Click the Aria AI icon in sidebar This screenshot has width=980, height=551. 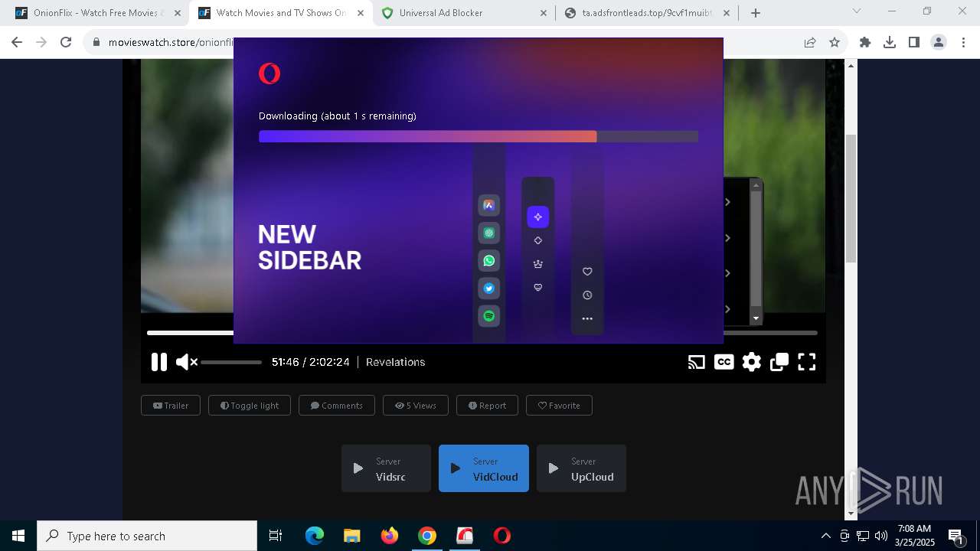point(489,205)
